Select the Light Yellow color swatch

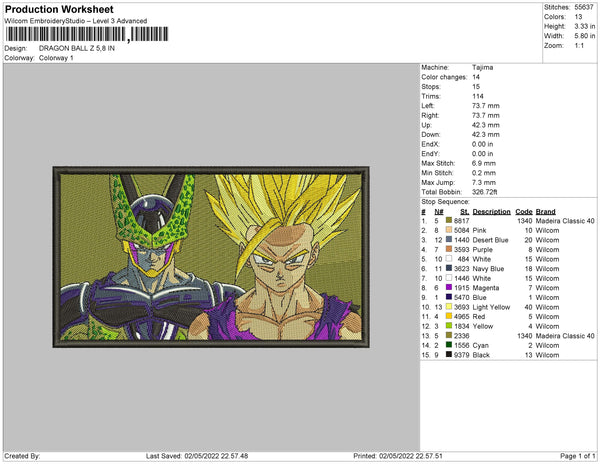[x=449, y=306]
